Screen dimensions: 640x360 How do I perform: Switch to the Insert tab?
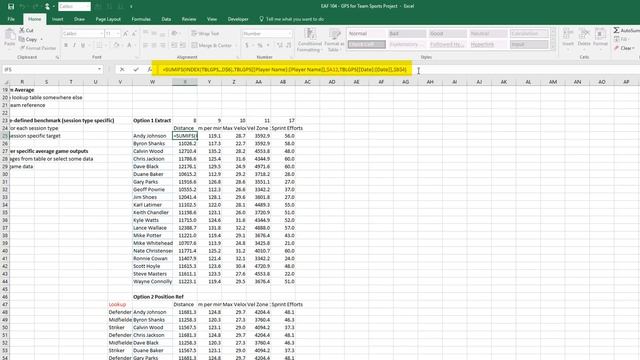point(57,19)
